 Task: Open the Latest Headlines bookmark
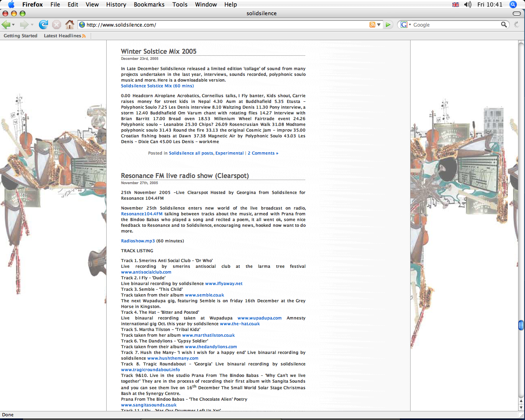[x=62, y=36]
